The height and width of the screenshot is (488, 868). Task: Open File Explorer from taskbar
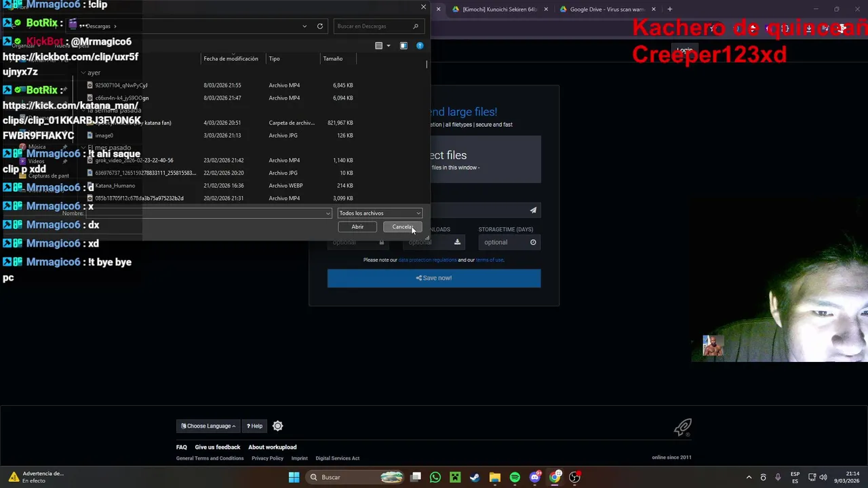click(x=495, y=477)
